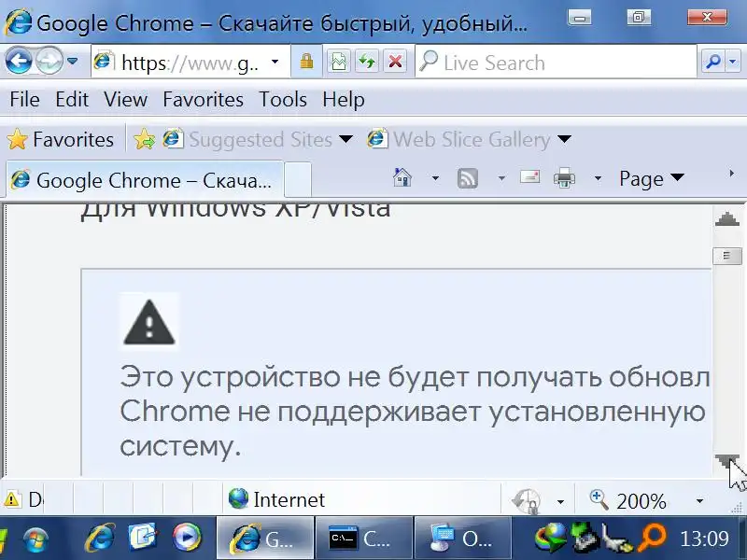Open the Web Slice Gallery link
The image size is (747, 560).
tap(469, 139)
